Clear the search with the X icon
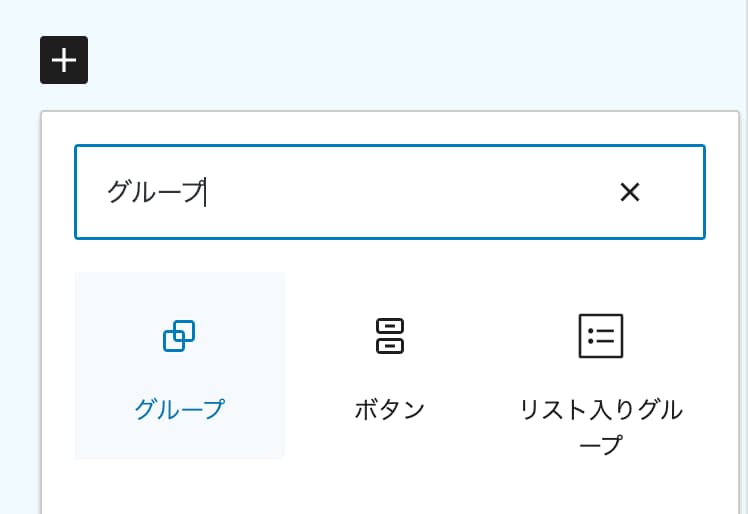This screenshot has height=514, width=748. 629,192
